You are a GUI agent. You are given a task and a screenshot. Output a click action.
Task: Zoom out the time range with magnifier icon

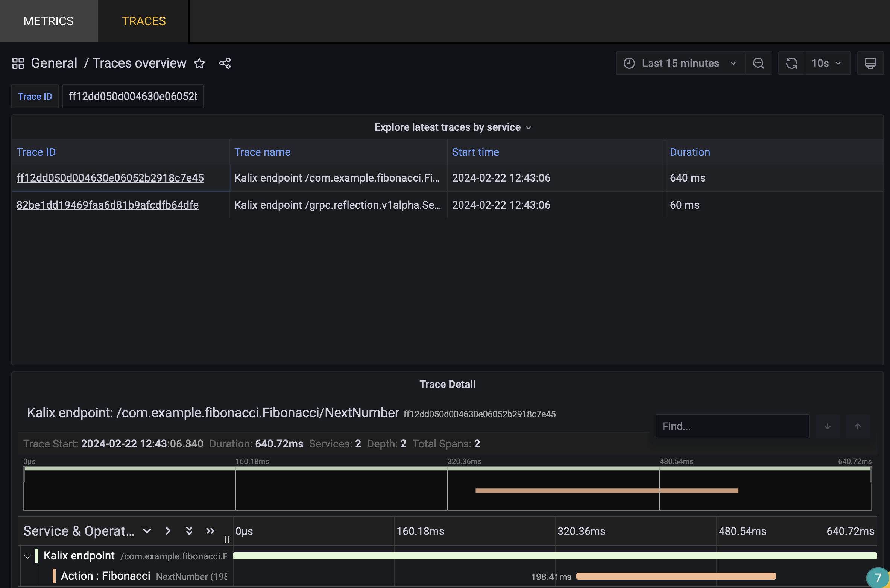(759, 63)
